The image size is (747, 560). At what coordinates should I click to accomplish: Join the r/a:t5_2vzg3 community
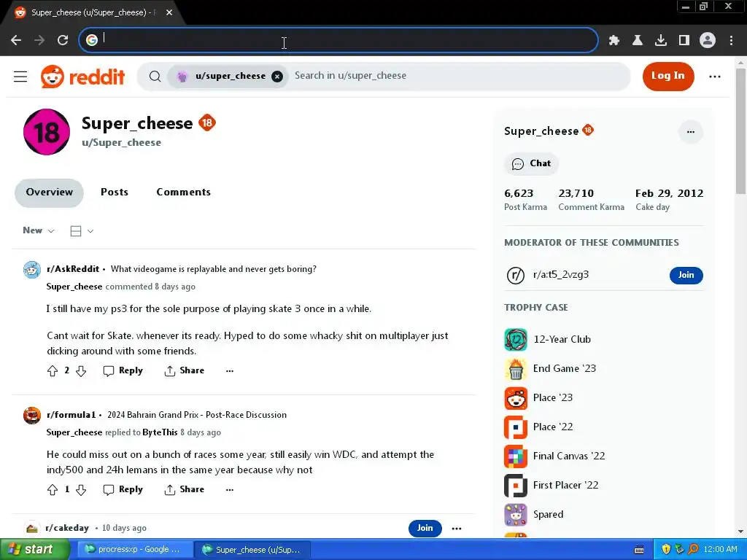coord(686,275)
